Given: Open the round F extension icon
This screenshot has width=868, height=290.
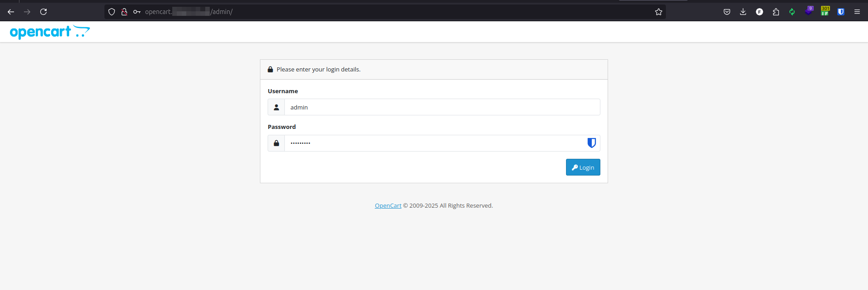Looking at the screenshot, I should click(x=759, y=12).
